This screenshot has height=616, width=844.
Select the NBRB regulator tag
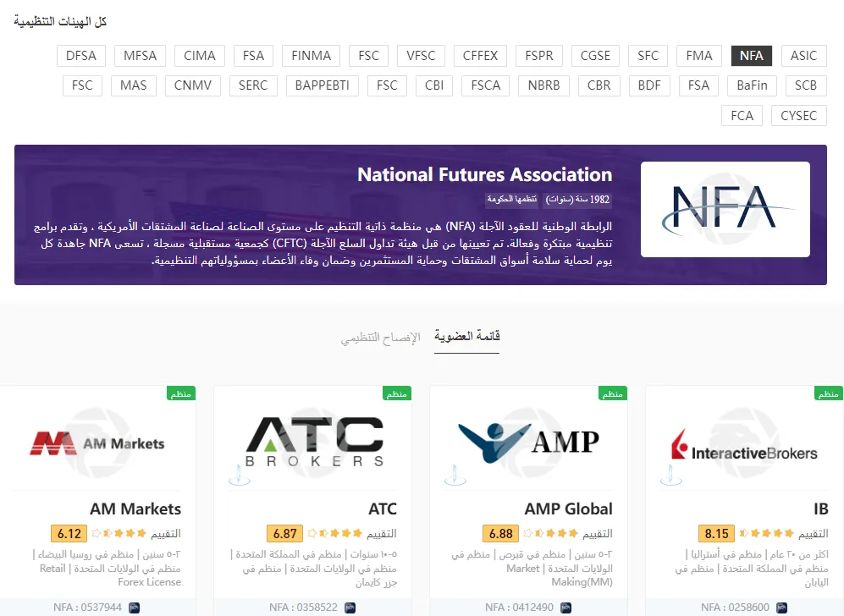pyautogui.click(x=543, y=85)
